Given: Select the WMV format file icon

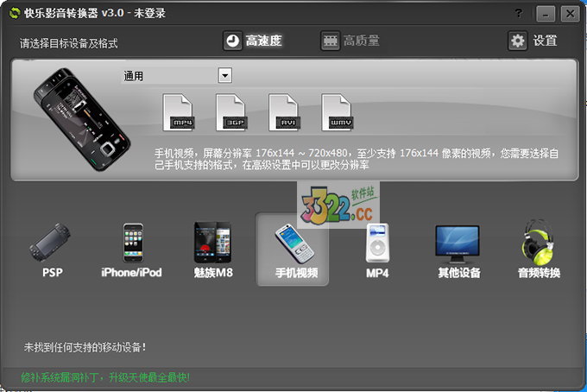Looking at the screenshot, I should click(337, 112).
